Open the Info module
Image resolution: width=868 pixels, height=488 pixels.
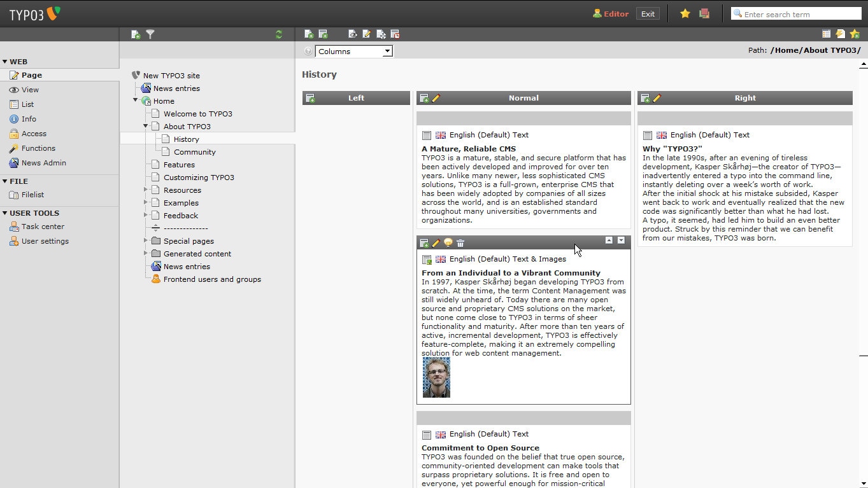29,119
